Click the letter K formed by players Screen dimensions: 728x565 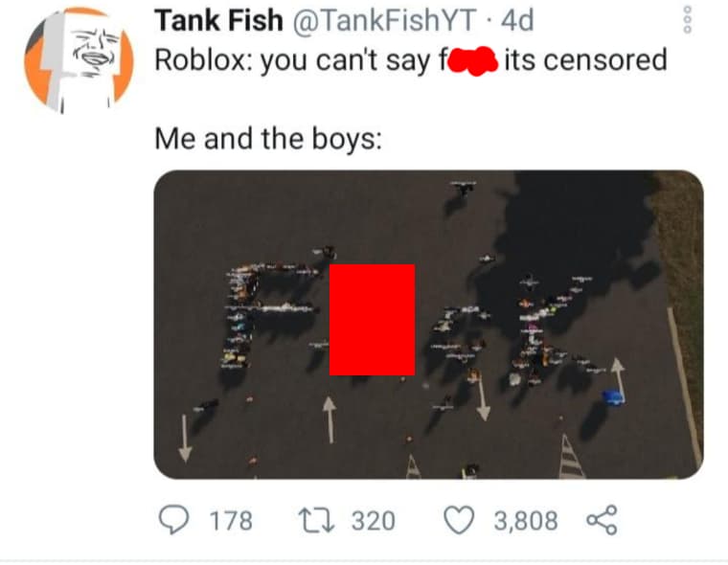[548, 328]
